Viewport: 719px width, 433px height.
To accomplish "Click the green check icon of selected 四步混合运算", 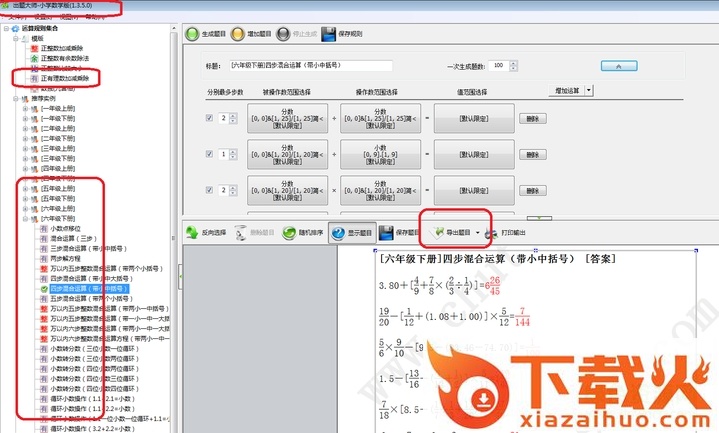I will 44,289.
